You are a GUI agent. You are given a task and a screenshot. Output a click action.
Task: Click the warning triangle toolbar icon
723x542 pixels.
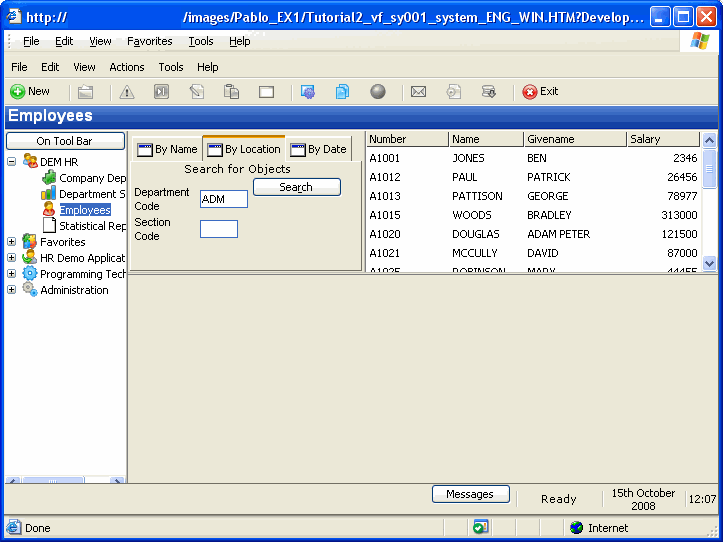point(127,92)
